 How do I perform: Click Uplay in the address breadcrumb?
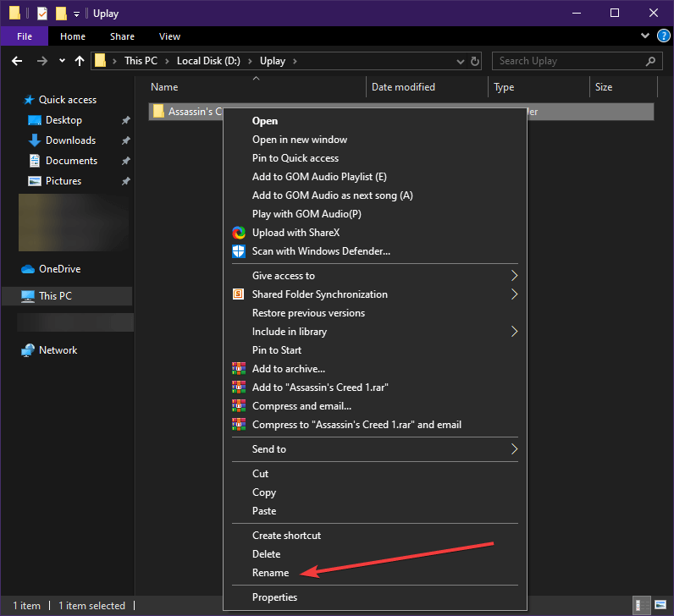click(x=273, y=61)
